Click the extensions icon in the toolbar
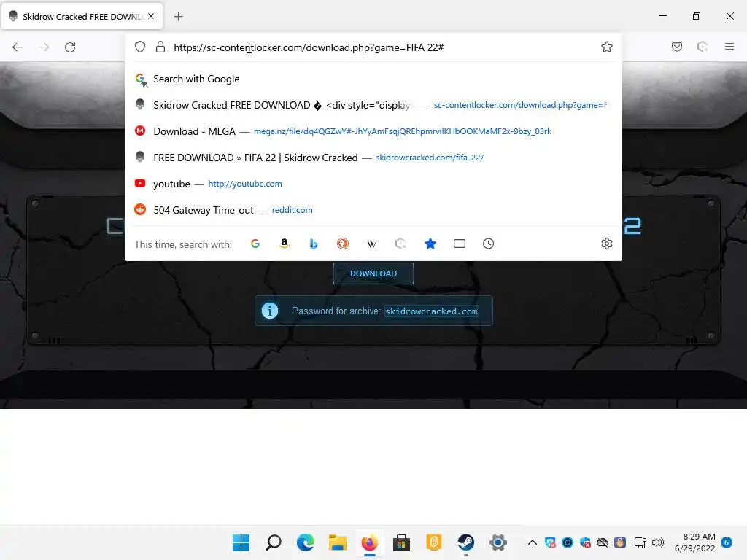 coord(703,47)
